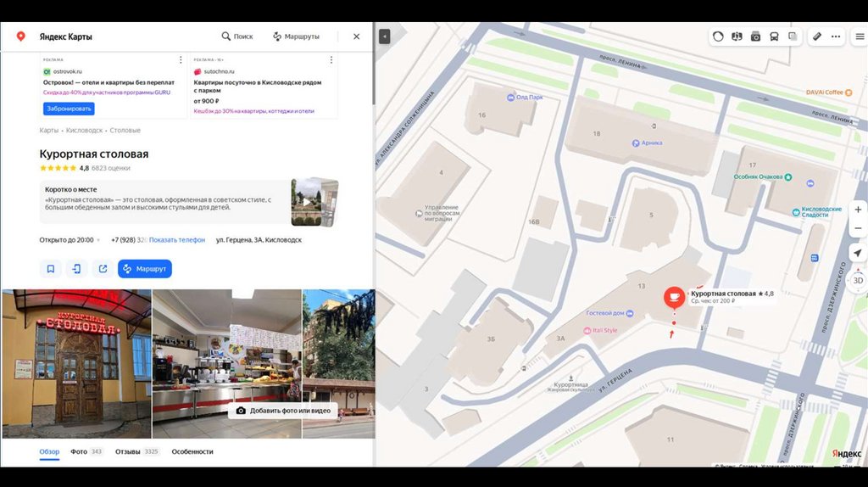Click the Гостевой дом map marker
The image size is (868, 487).
coord(630,313)
